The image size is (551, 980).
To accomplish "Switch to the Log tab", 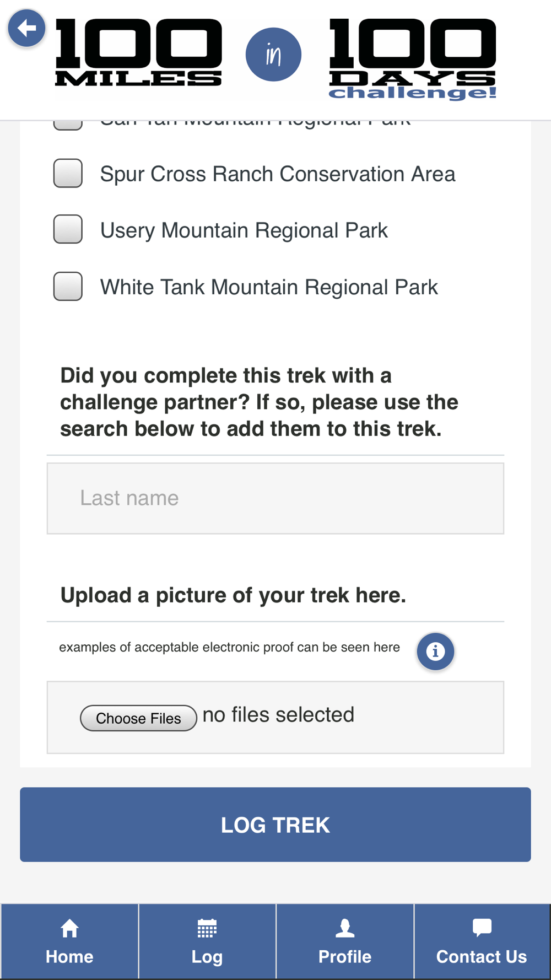I will [207, 941].
